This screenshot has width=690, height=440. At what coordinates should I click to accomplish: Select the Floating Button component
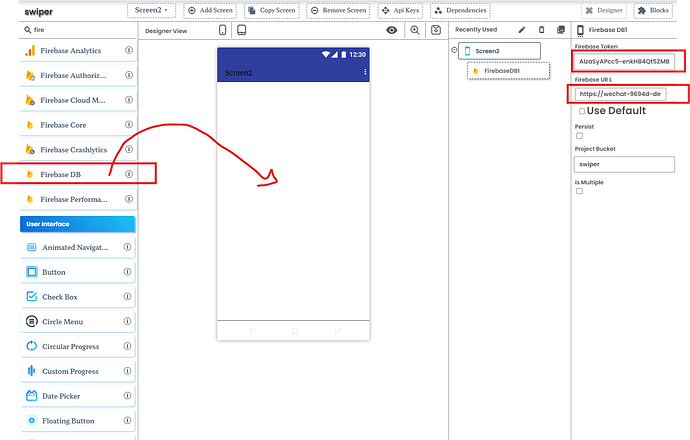point(78,421)
